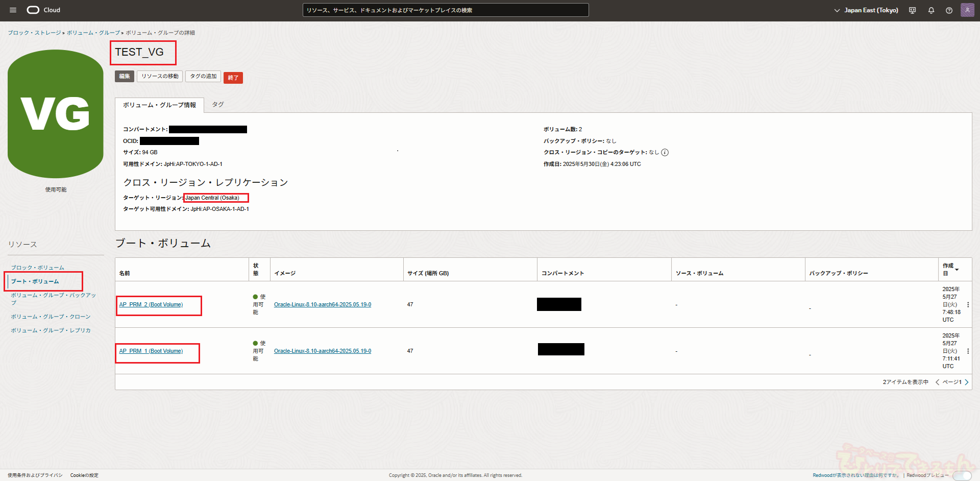Click the cross-region copy target info icon

tap(665, 153)
